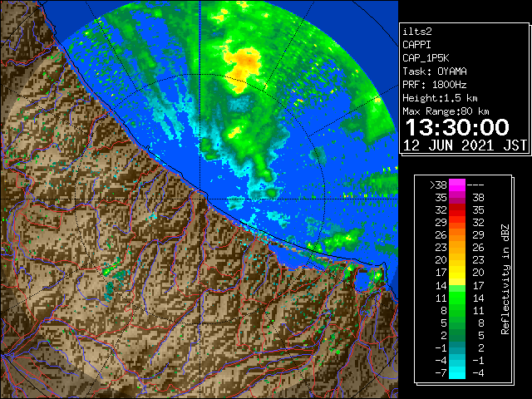Click the orange high-reflectivity echo core offshore
This screenshot has width=532, height=399.
(244, 66)
